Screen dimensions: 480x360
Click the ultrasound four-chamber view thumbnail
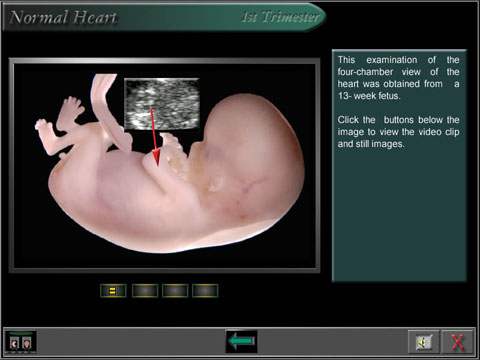pyautogui.click(x=162, y=104)
